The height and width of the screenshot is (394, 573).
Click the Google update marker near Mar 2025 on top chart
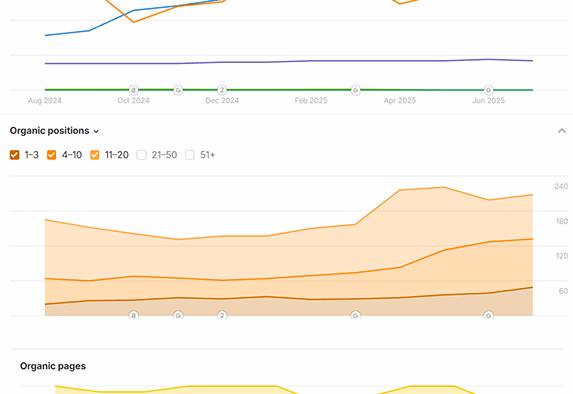coord(356,90)
